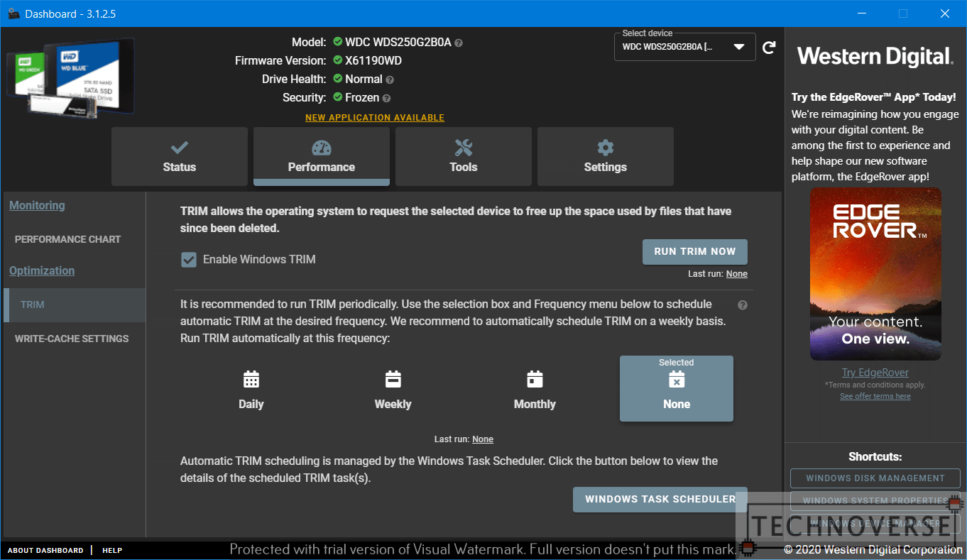
Task: Click the Settings gear icon
Action: [606, 148]
